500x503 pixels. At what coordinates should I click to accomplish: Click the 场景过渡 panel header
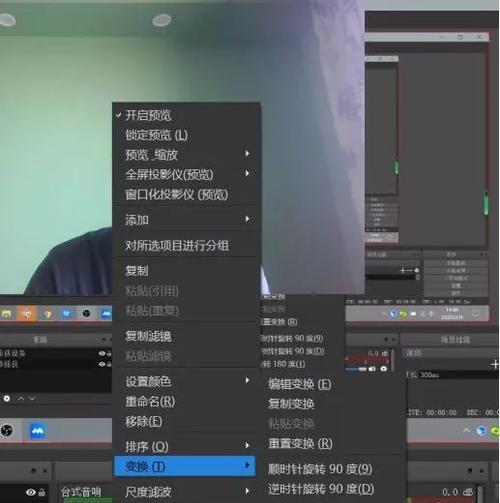455,340
